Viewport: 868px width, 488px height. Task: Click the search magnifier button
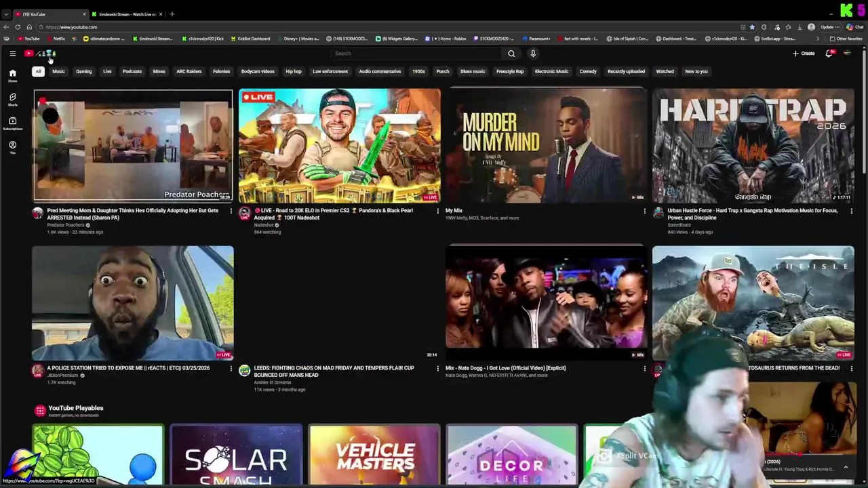511,54
